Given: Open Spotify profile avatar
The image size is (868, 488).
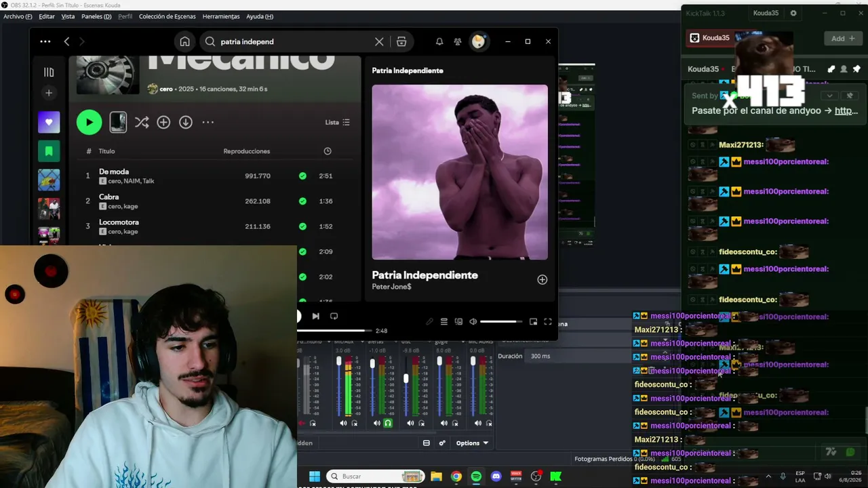Looking at the screenshot, I should [479, 41].
